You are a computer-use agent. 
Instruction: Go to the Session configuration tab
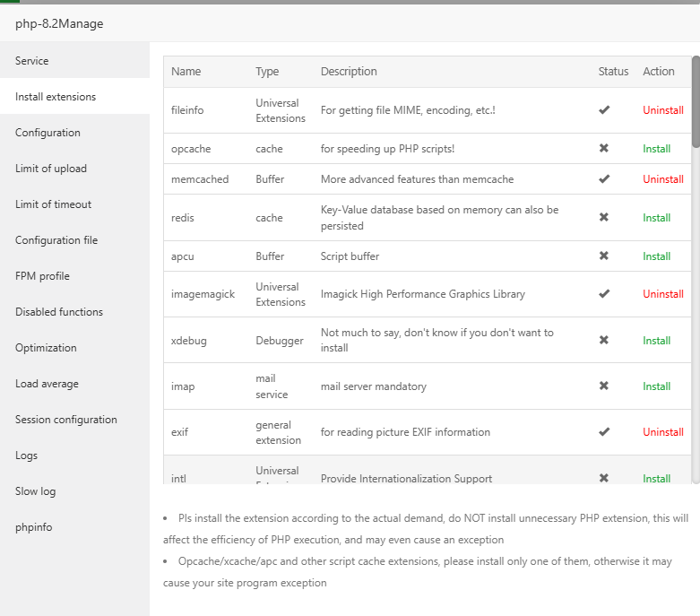tap(66, 420)
